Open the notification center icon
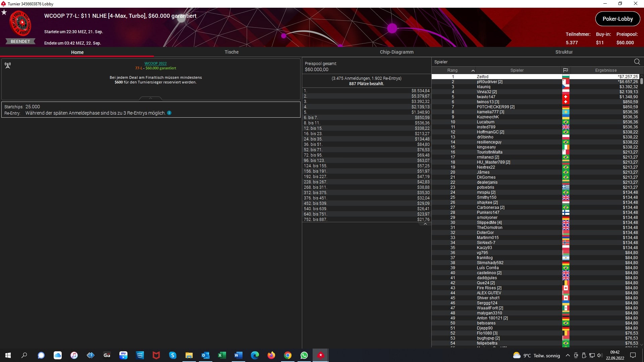644x362 pixels. pyautogui.click(x=633, y=355)
